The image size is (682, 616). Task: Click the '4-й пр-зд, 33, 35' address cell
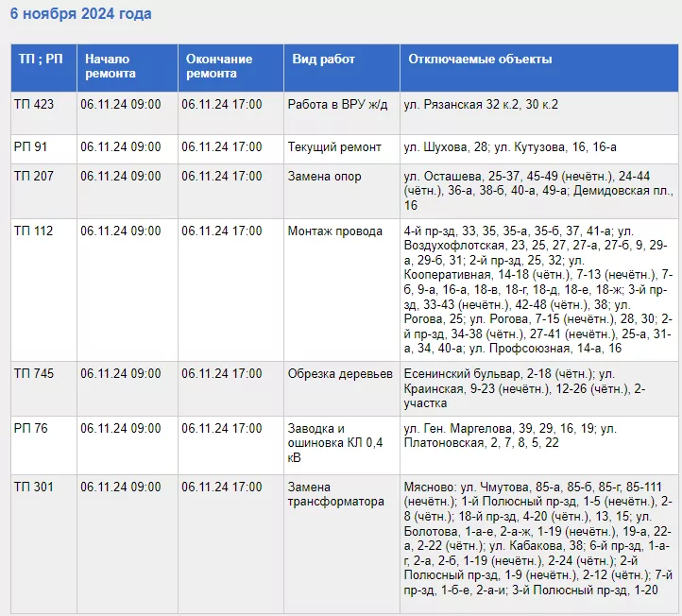tap(539, 290)
